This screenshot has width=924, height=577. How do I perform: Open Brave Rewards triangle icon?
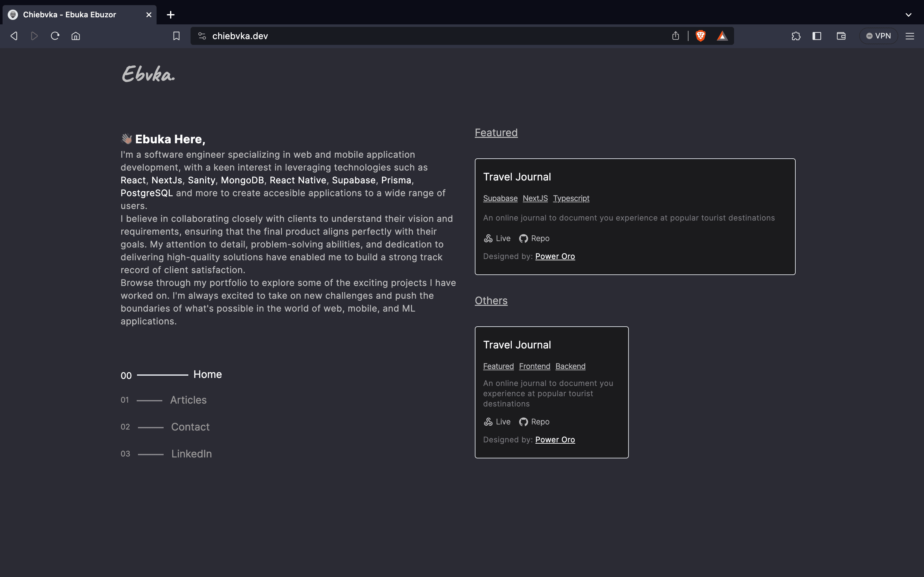(x=722, y=36)
